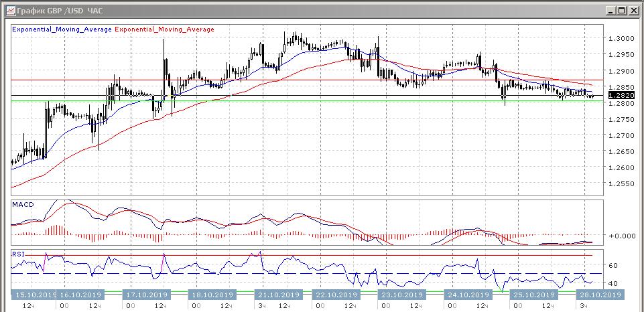Image resolution: width=644 pixels, height=312 pixels.
Task: Click the RSI indicator label
Action: coord(19,254)
